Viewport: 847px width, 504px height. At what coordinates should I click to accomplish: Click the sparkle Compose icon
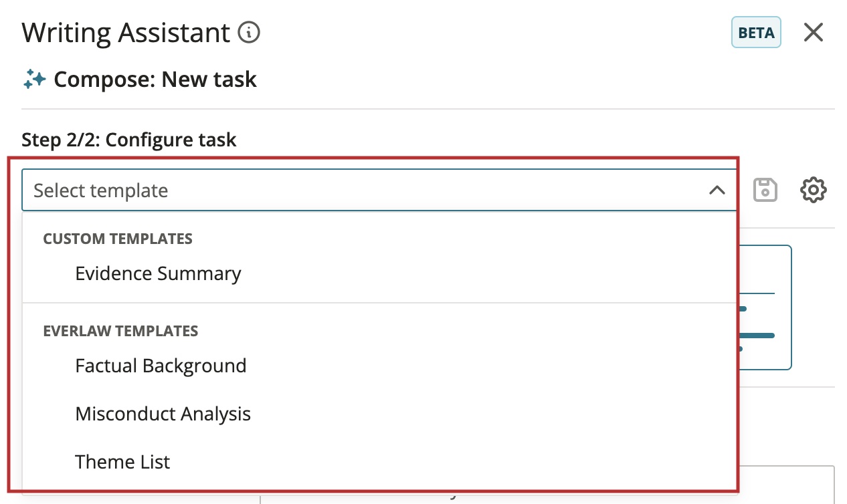(x=34, y=80)
